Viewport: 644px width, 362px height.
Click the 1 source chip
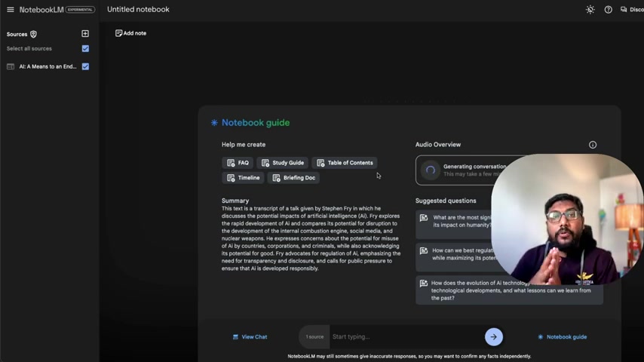click(314, 337)
